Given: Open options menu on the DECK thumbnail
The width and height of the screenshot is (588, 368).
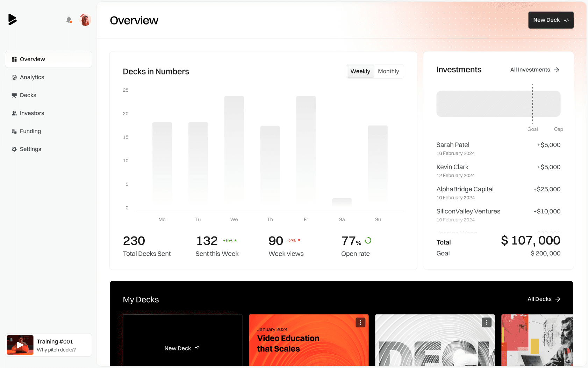Looking at the screenshot, I should click(486, 322).
